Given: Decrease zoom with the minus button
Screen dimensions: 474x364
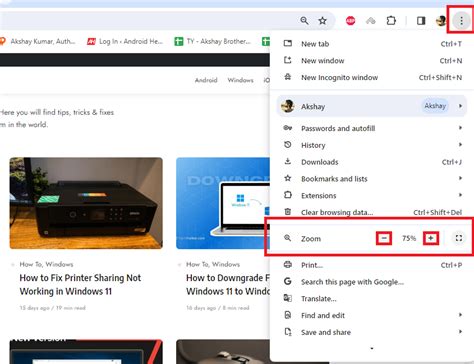Looking at the screenshot, I should coord(384,238).
